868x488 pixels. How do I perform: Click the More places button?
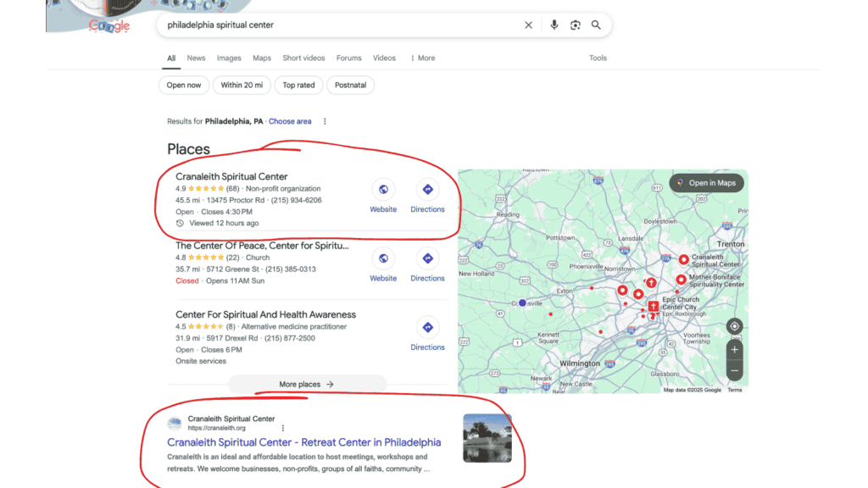coord(307,384)
